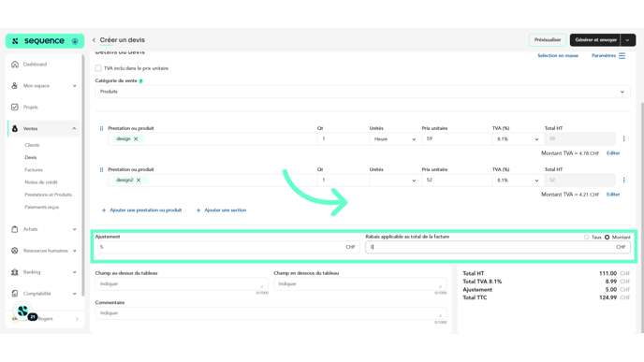Select the Taux radio option

point(587,238)
